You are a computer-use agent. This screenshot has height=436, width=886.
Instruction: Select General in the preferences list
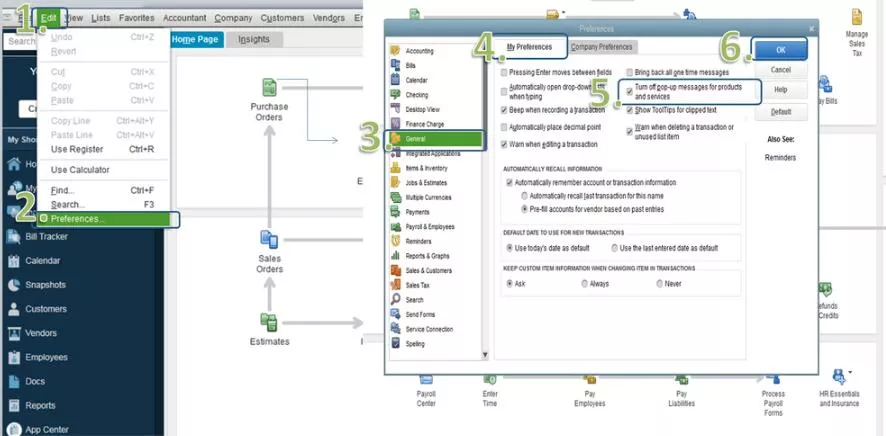click(x=435, y=139)
